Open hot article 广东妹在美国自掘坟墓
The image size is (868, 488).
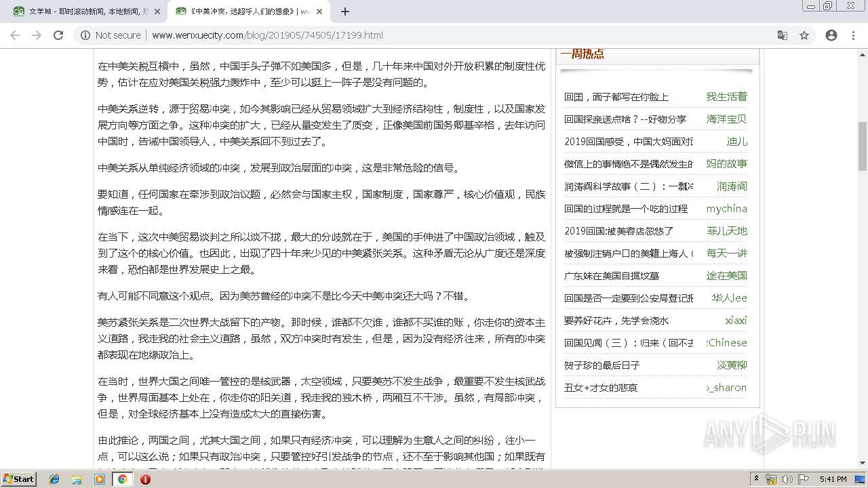(x=612, y=276)
